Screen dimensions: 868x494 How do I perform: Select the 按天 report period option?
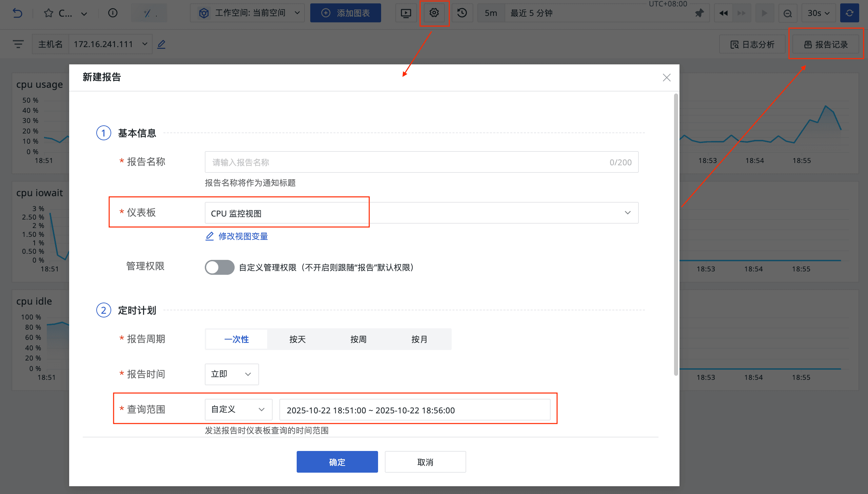coord(297,339)
